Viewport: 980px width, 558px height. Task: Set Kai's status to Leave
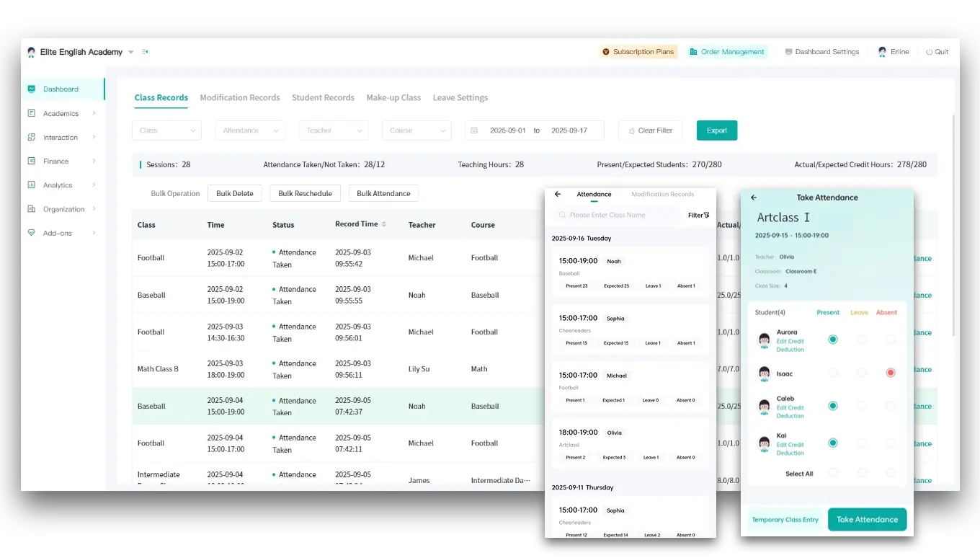point(862,443)
